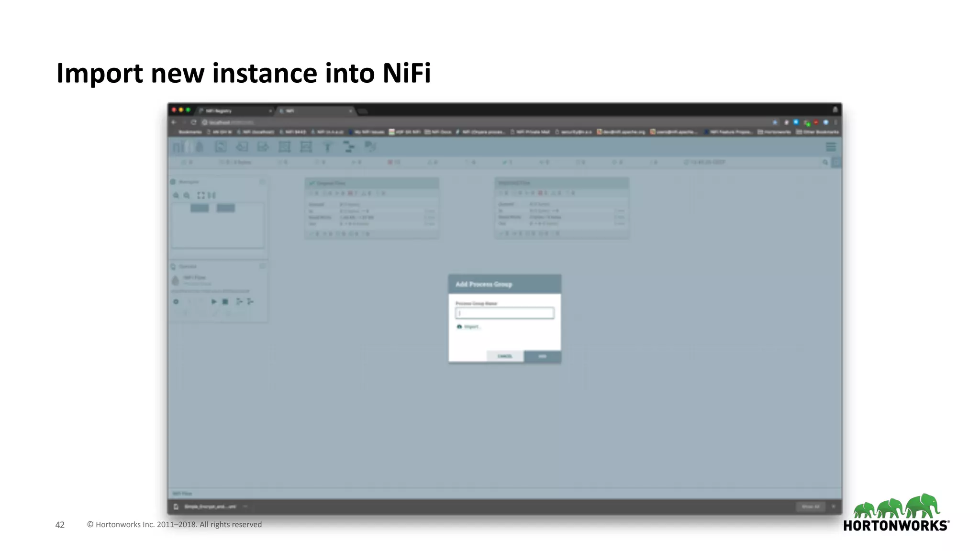Fit the flow to the screen in Navigate

pos(201,195)
